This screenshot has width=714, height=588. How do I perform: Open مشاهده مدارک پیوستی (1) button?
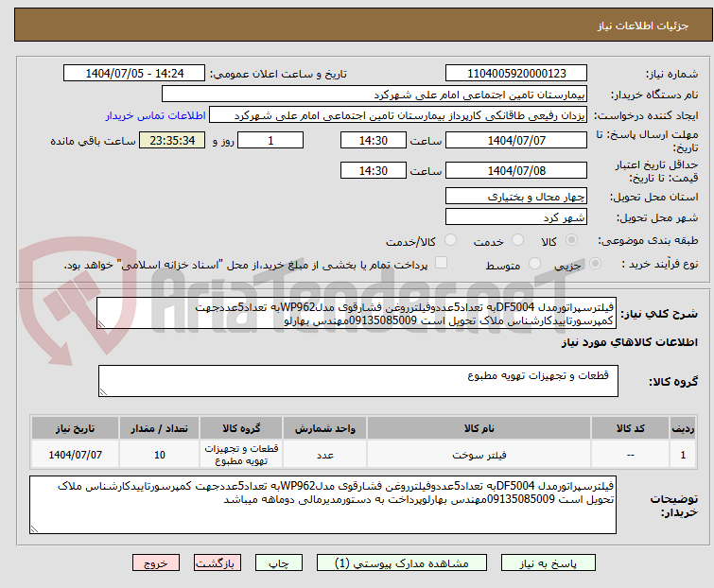click(x=402, y=563)
